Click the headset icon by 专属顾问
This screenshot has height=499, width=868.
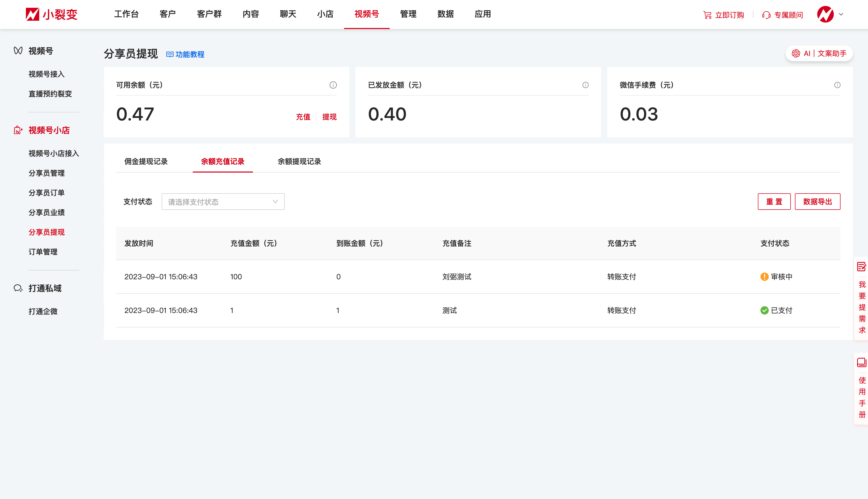[x=766, y=15]
